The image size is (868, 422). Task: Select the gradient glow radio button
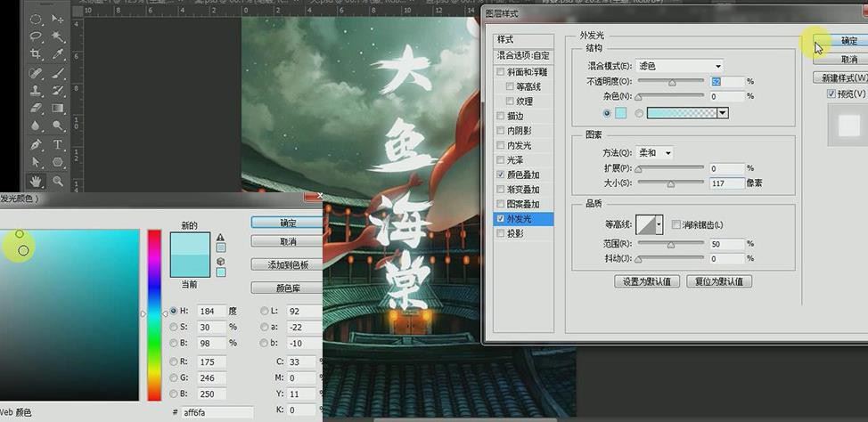(x=639, y=113)
